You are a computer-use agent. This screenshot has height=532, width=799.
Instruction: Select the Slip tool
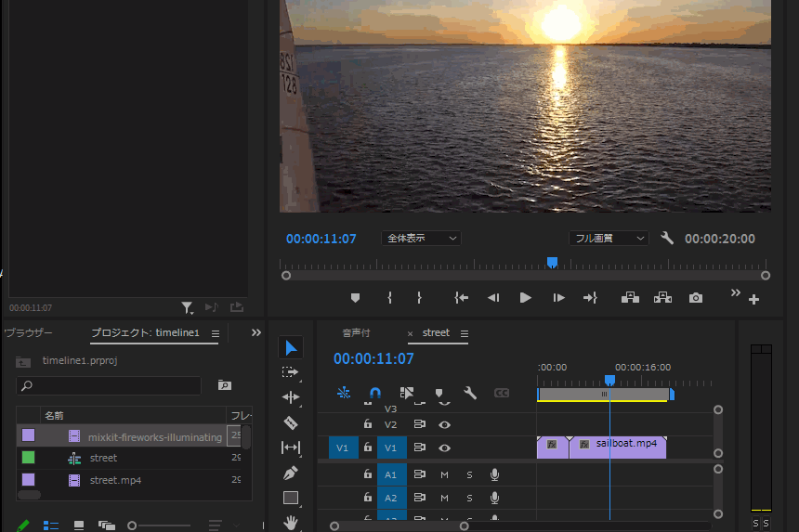pos(291,448)
